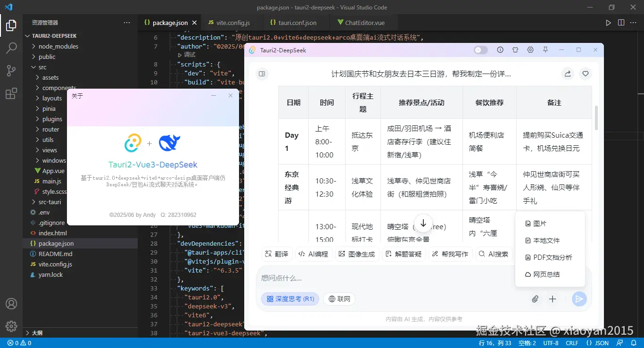The width and height of the screenshot is (644, 348).
Task: Pin the Tauri2-DeepSeek window on top
Action: click(x=545, y=50)
